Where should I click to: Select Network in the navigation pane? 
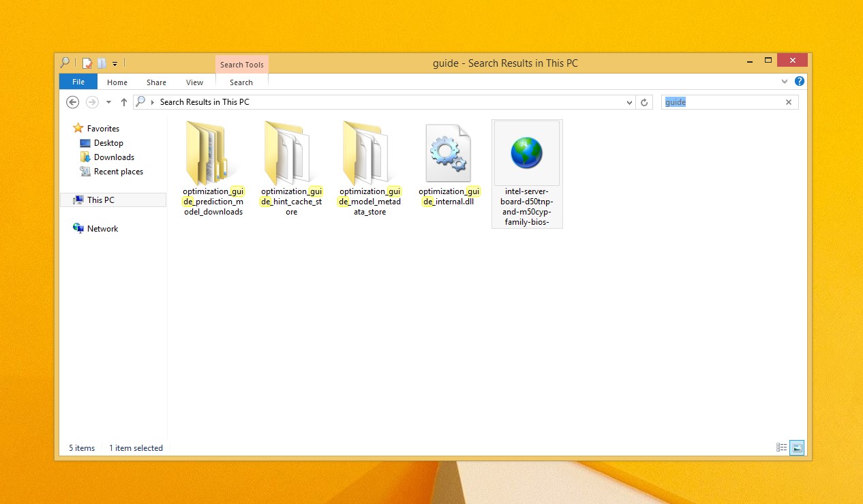click(102, 229)
